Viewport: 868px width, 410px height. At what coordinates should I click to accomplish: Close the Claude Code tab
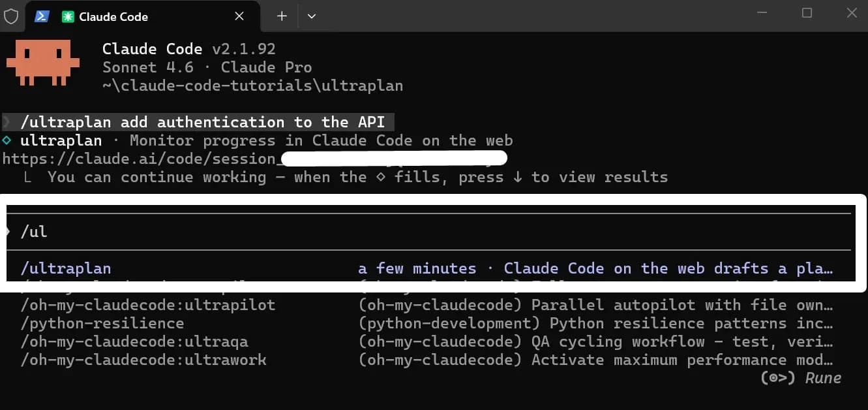point(239,16)
